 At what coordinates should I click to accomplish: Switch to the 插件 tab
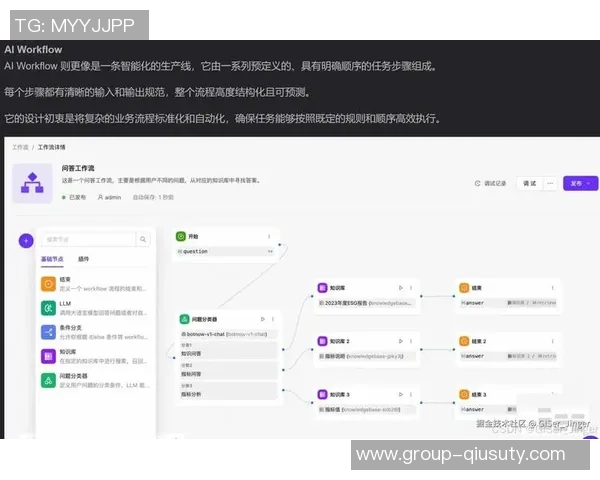coord(83,259)
